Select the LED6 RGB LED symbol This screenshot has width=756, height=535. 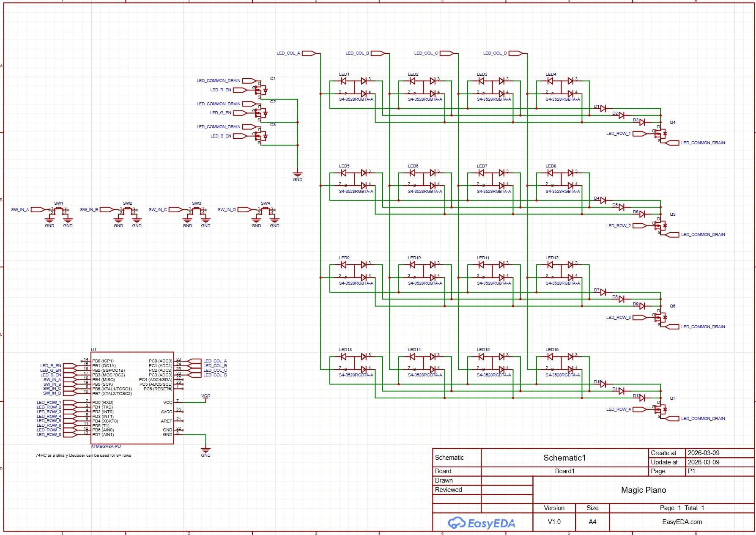tap(424, 179)
